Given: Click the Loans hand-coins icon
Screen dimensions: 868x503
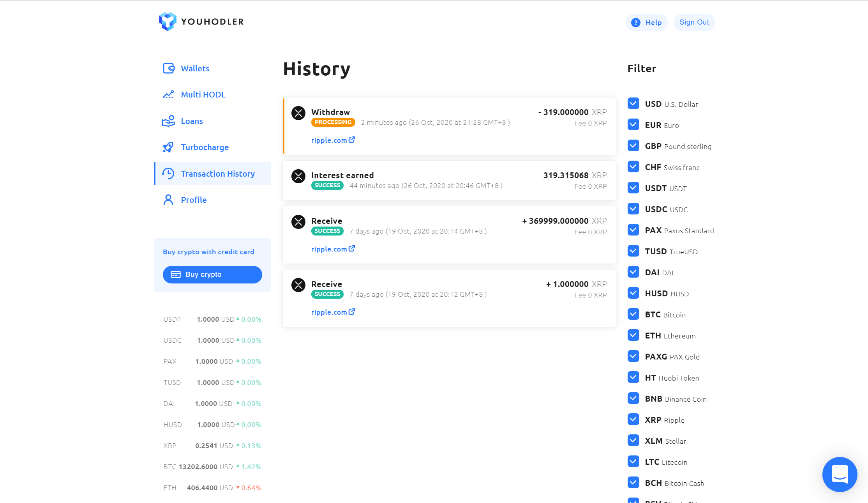Looking at the screenshot, I should 168,121.
